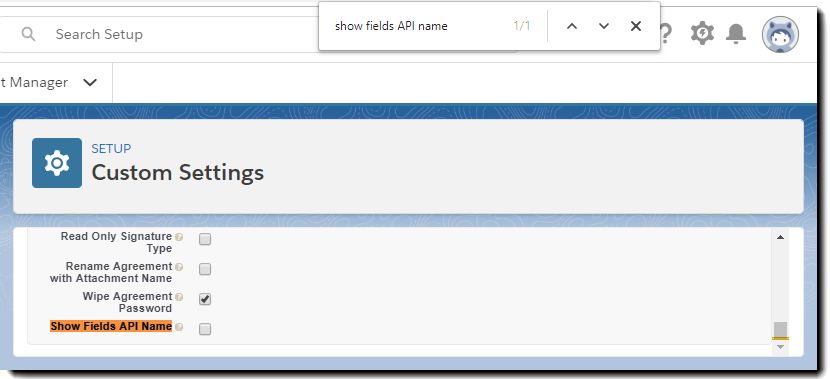Click the help icon beside Show Fields API Name
Image resolution: width=830 pixels, height=379 pixels.
pyautogui.click(x=179, y=327)
